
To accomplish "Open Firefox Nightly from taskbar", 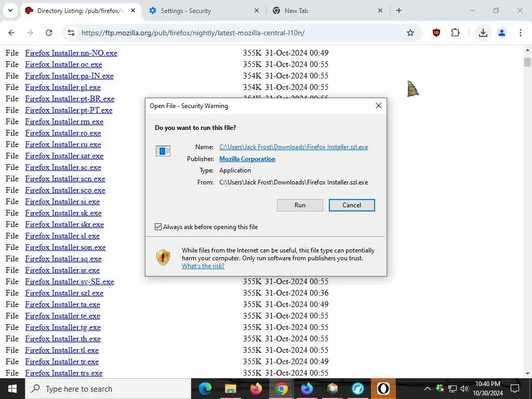I will click(x=307, y=389).
